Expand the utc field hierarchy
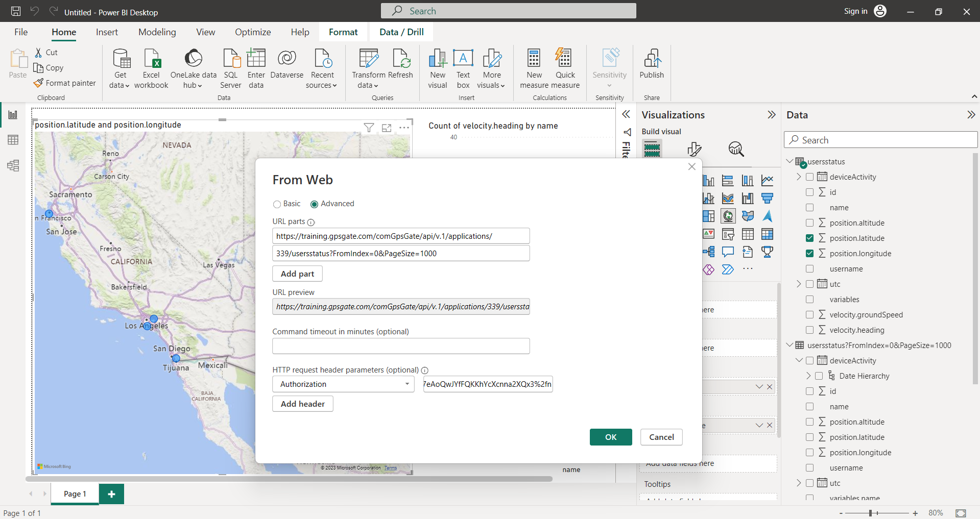The image size is (980, 519). (x=799, y=284)
